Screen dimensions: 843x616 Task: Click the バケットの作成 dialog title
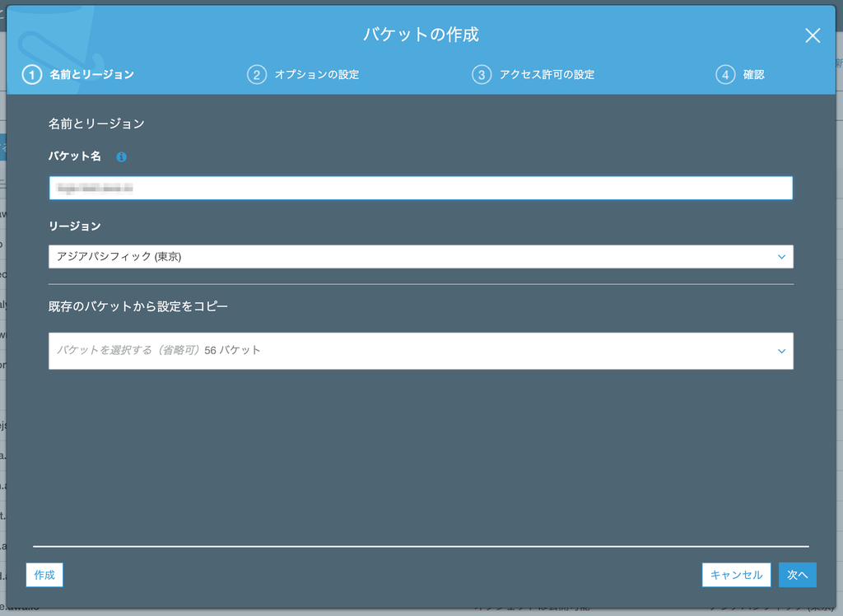click(x=421, y=35)
